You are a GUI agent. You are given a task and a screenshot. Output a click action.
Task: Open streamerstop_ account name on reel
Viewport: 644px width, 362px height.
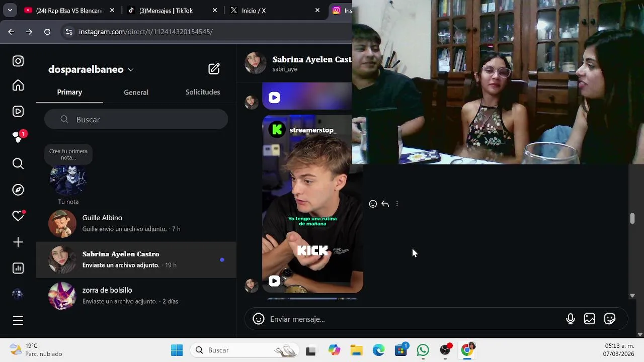click(311, 130)
